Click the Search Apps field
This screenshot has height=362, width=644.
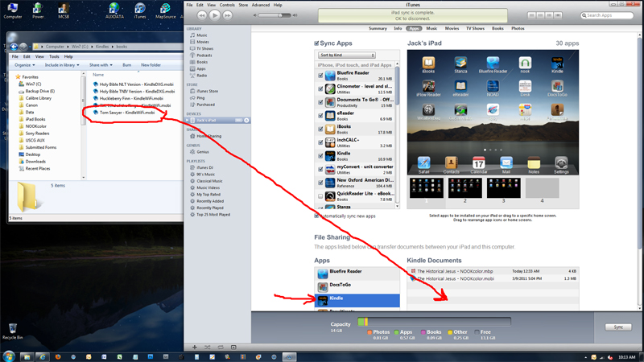pos(608,15)
